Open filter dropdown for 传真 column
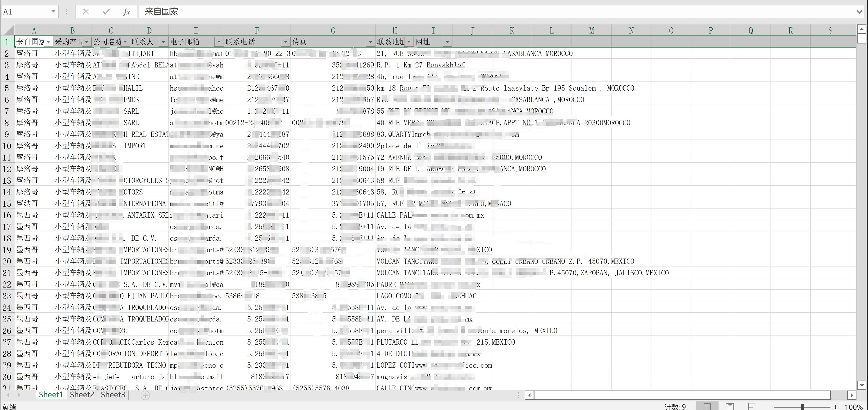Viewport: 868px width, 410px height. [x=370, y=42]
